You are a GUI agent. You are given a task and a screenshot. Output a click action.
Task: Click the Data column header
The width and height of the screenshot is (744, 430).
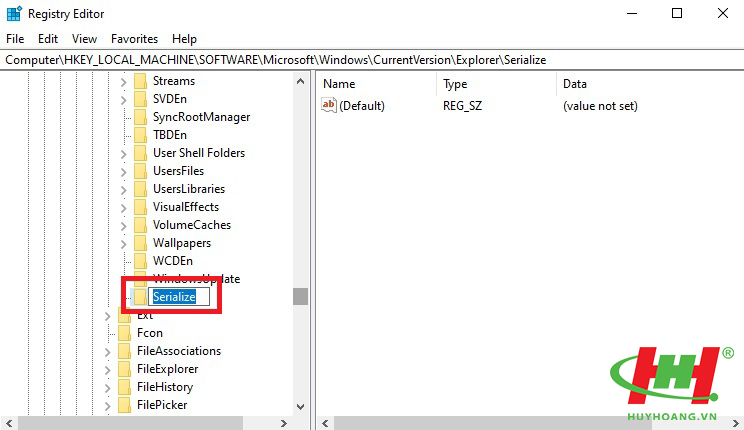coord(650,84)
